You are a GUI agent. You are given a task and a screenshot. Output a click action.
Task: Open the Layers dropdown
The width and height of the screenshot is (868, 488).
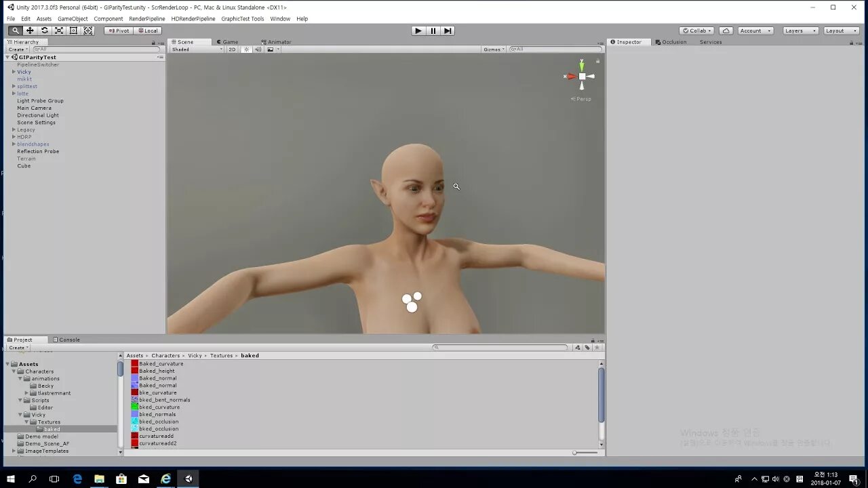(x=800, y=30)
